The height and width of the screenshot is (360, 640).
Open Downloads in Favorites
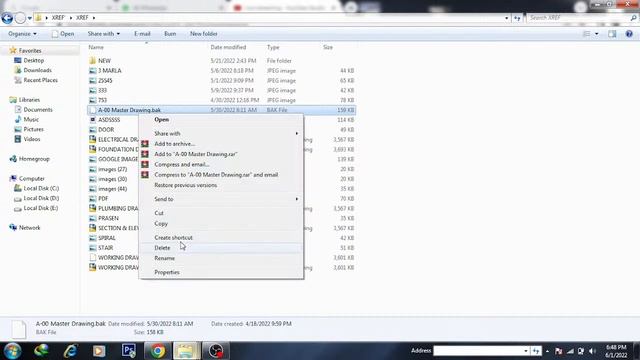click(37, 70)
